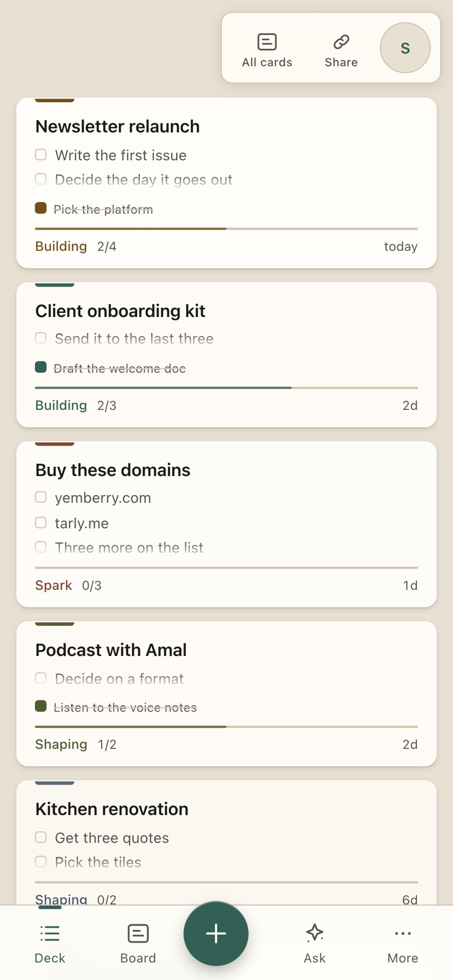
Task: Open the All cards view icon
Action: point(267,42)
